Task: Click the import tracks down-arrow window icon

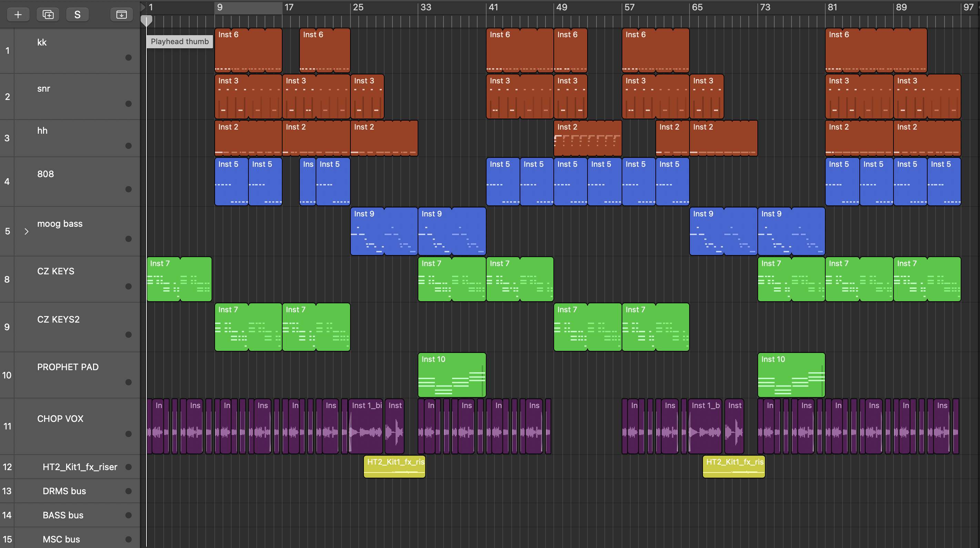Action: 121,14
